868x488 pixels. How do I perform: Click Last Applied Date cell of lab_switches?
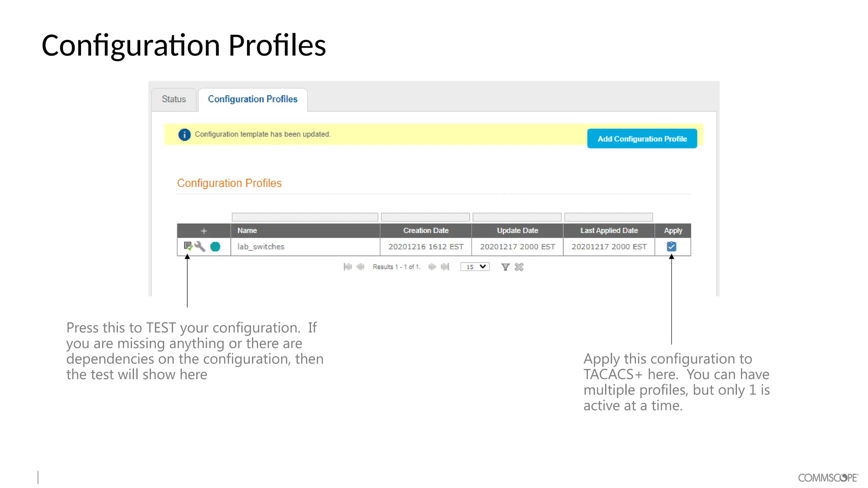tap(609, 247)
